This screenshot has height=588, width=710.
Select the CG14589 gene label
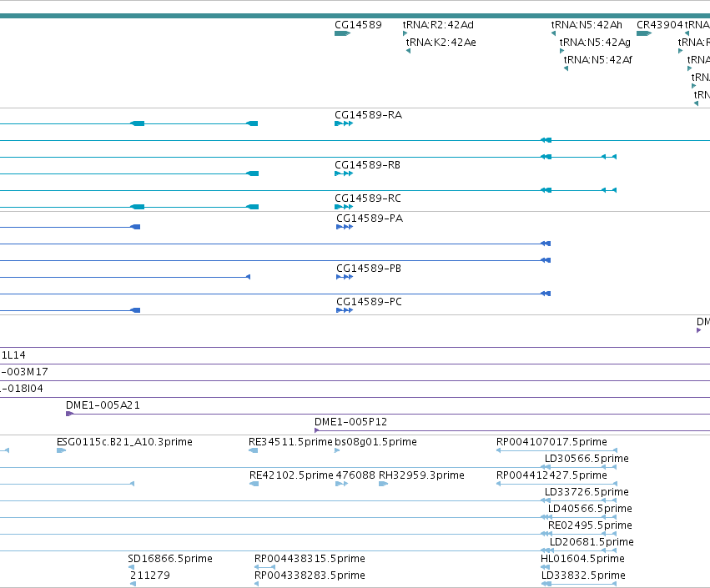point(358,25)
